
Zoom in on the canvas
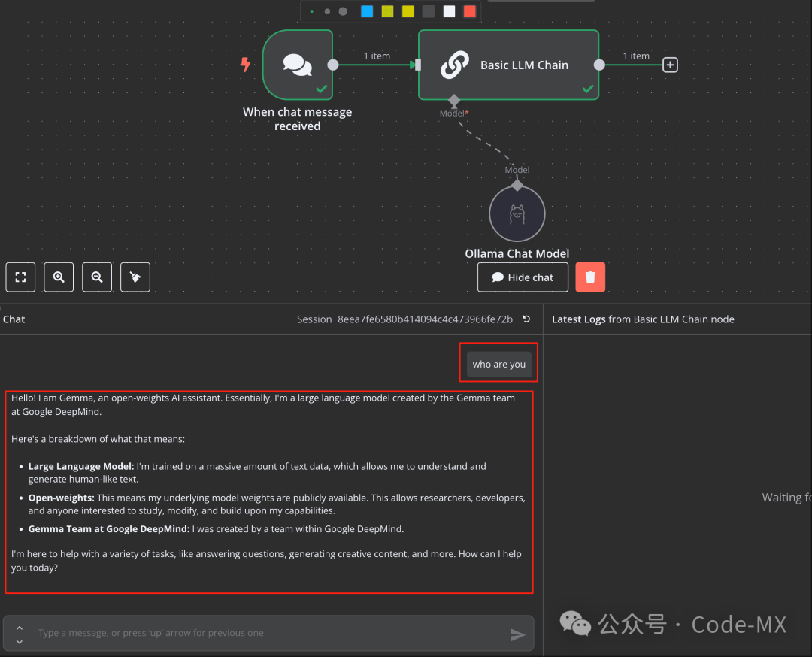point(59,277)
